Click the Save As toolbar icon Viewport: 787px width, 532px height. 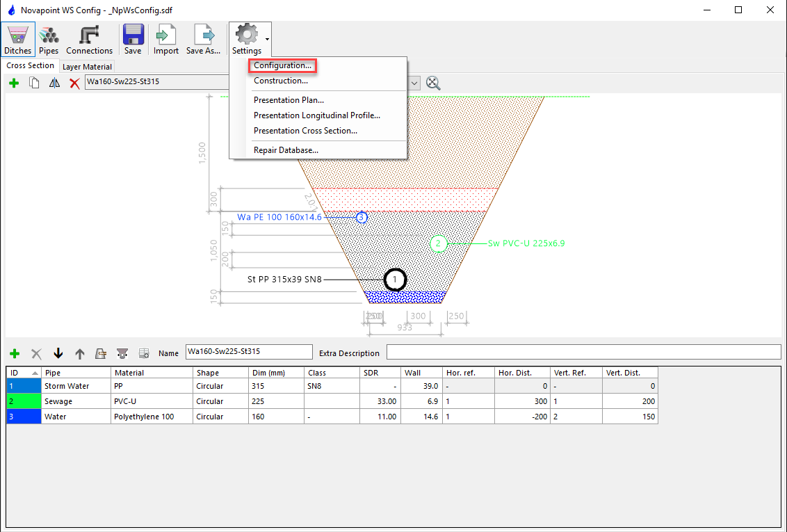coord(203,39)
